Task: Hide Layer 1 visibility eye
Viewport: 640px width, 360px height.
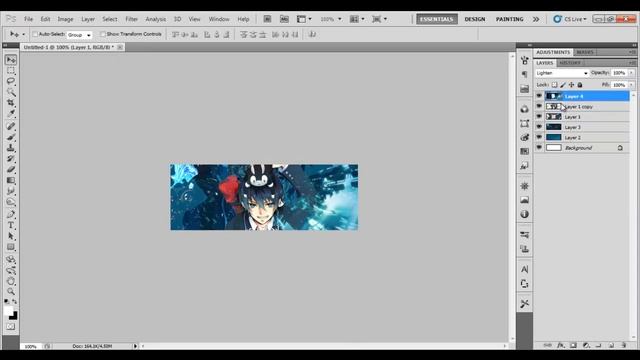Action: (539, 117)
